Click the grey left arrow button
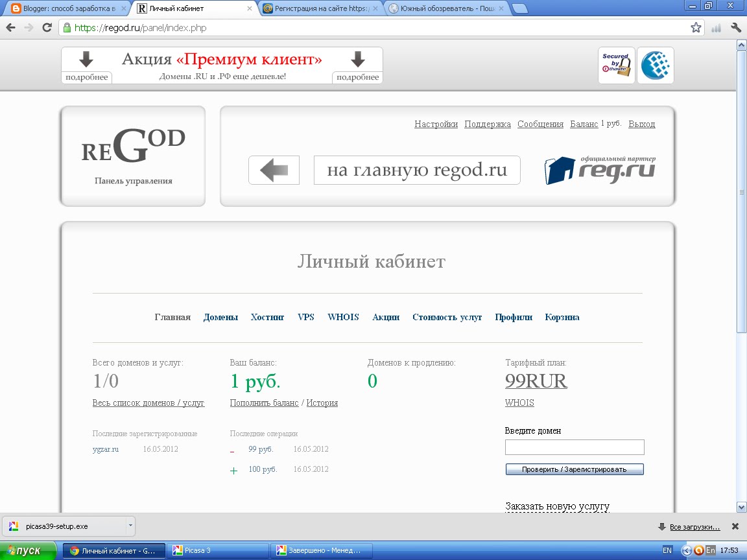This screenshot has height=560, width=747. point(274,170)
